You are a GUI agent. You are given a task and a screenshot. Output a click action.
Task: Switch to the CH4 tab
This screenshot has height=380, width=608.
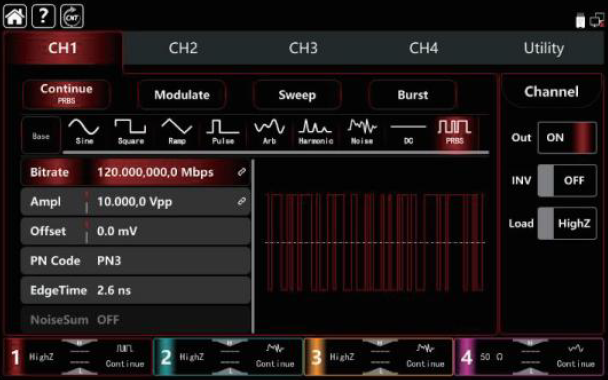423,48
